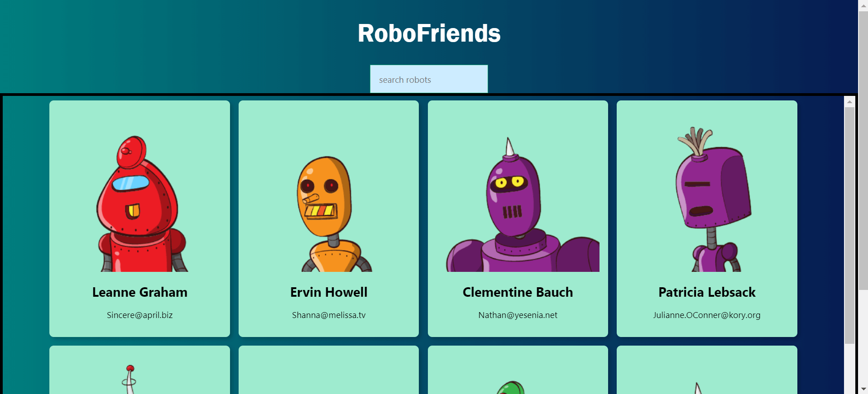Viewport: 868px width, 394px height.
Task: Click the page scrollbar down arrow
Action: [x=863, y=389]
